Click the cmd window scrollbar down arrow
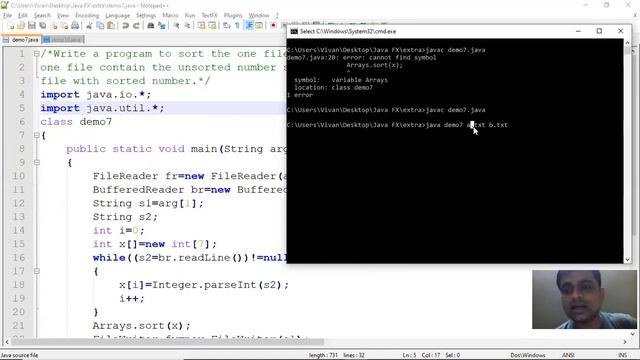The height and width of the screenshot is (360, 640). tap(627, 260)
